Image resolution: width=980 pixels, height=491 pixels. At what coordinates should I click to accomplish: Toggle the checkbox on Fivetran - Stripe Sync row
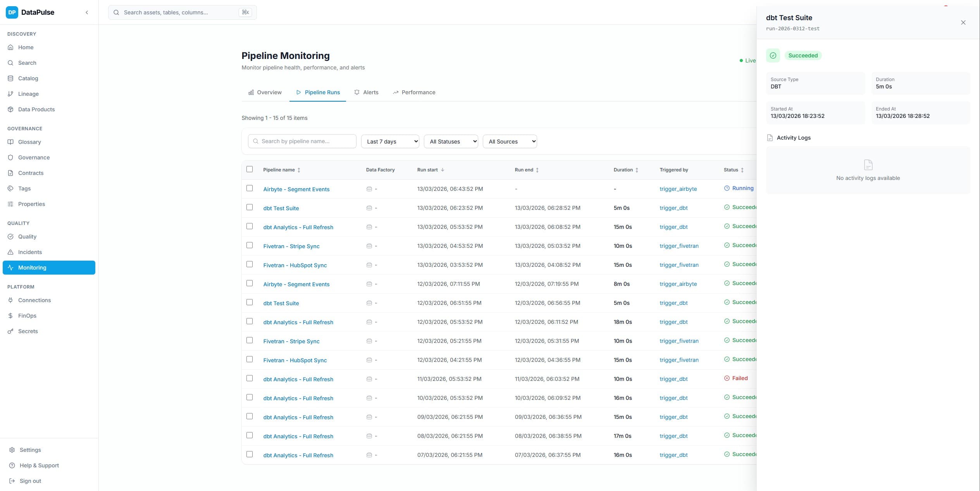click(250, 245)
